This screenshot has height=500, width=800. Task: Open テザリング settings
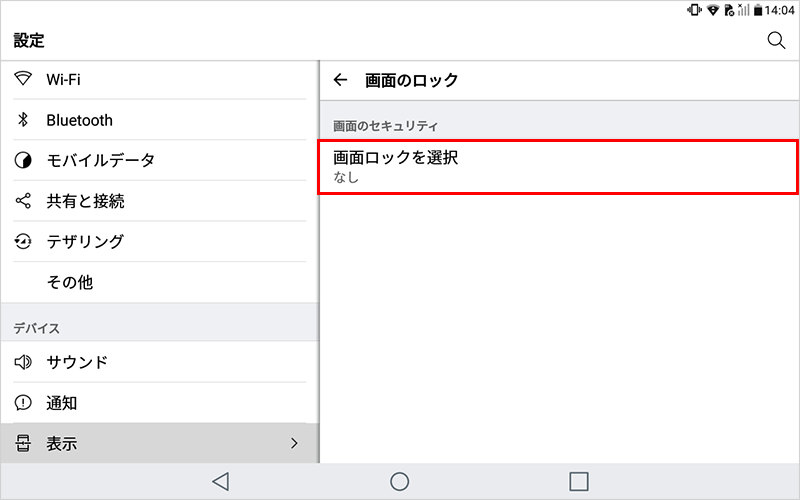160,241
